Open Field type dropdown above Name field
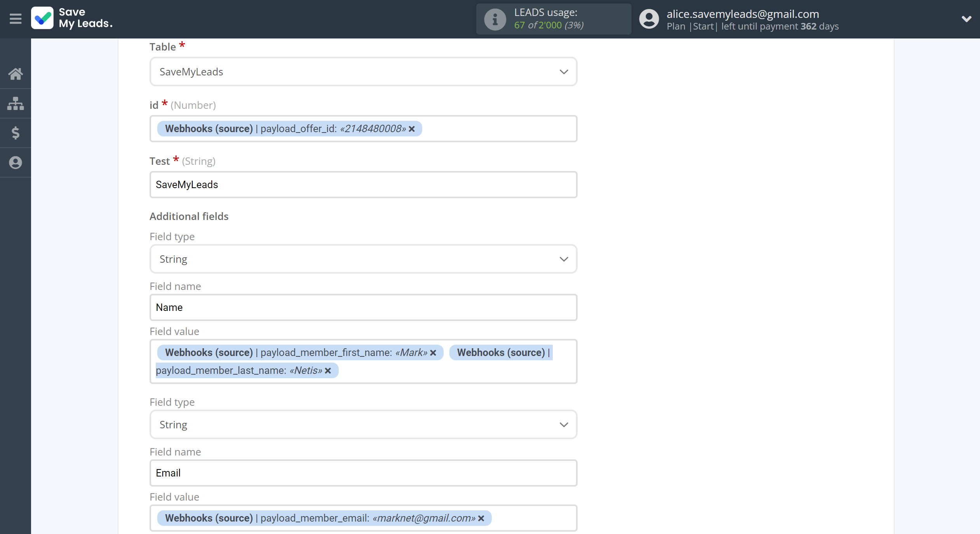This screenshot has height=534, width=980. coord(363,259)
